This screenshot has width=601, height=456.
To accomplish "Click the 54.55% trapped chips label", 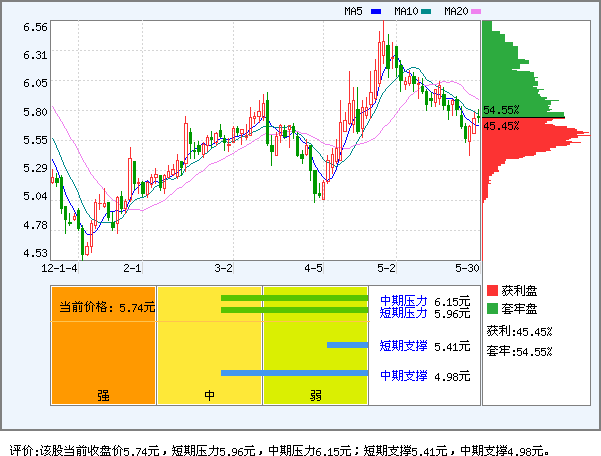I will 501,110.
